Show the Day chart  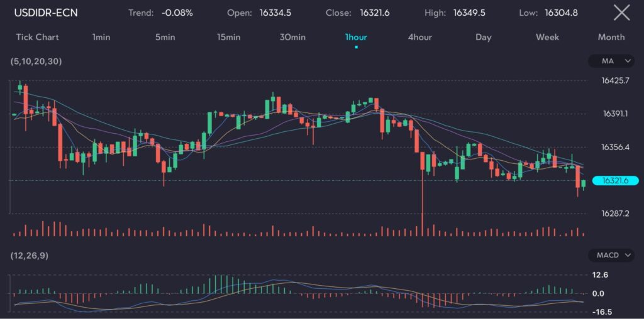483,37
